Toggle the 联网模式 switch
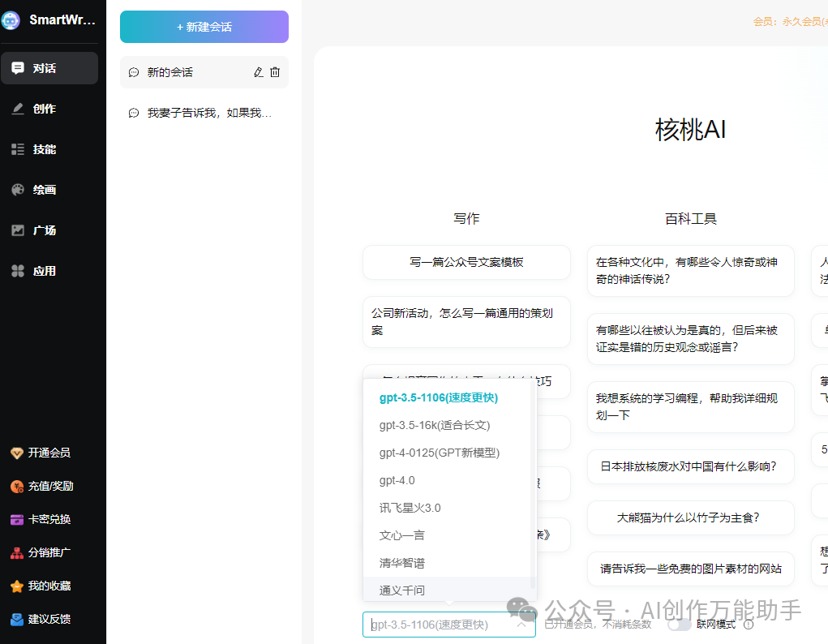The width and height of the screenshot is (828, 644). coord(680,625)
